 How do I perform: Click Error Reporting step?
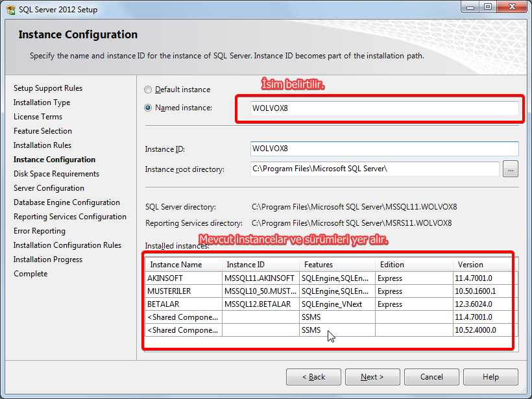40,231
